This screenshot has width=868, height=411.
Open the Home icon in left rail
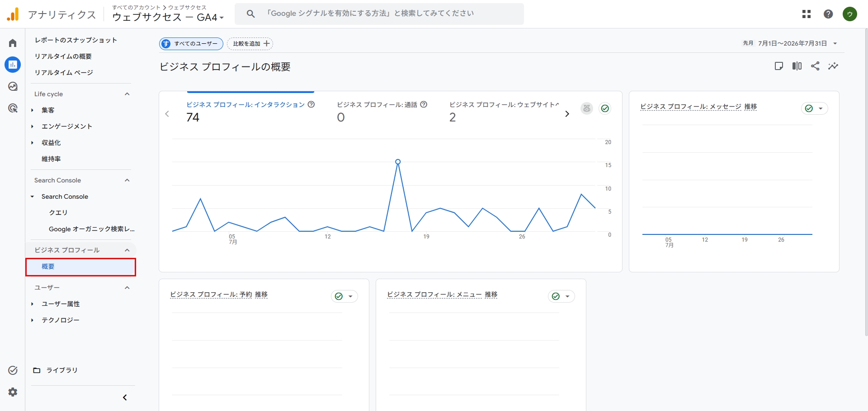point(13,43)
